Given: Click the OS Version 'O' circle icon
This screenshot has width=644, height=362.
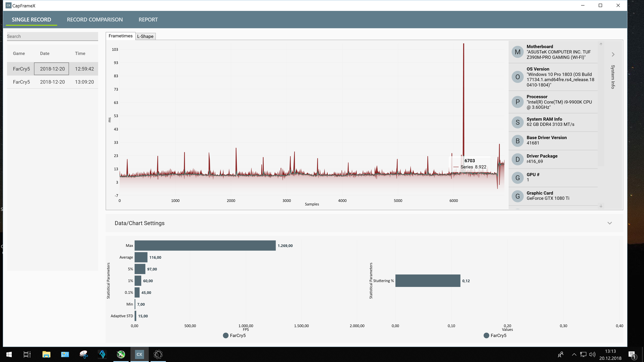Looking at the screenshot, I should coord(518,77).
